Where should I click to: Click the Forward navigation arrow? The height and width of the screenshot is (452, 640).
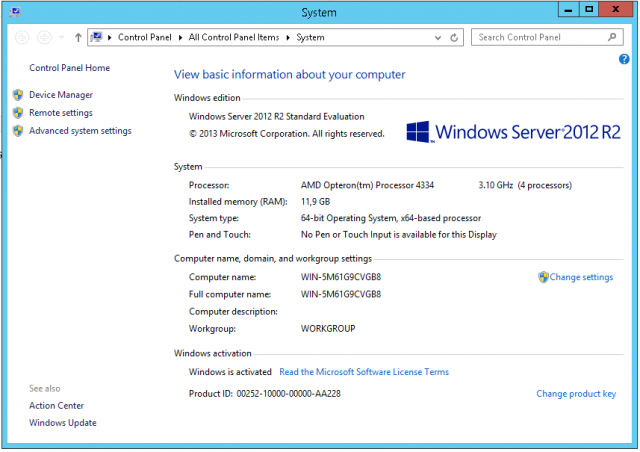[x=44, y=38]
